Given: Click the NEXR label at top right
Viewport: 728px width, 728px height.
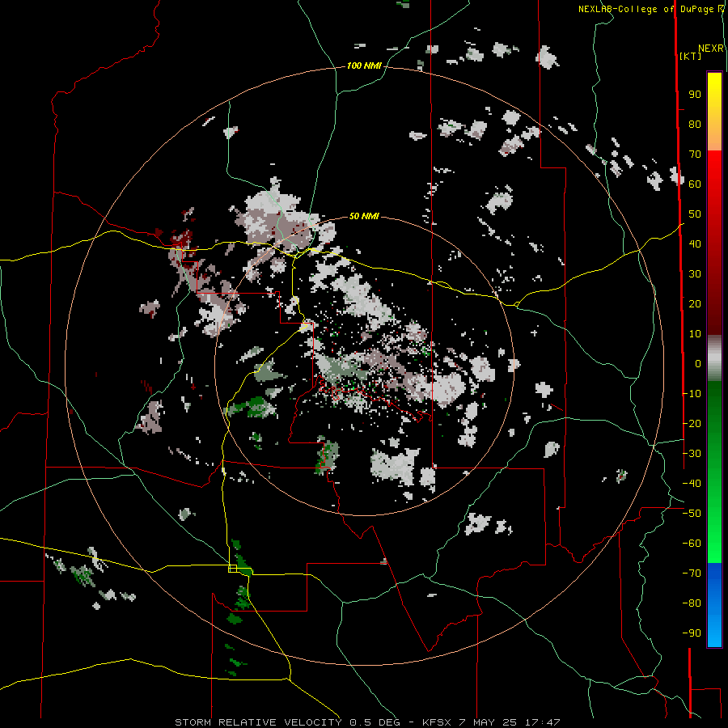Looking at the screenshot, I should point(711,49).
